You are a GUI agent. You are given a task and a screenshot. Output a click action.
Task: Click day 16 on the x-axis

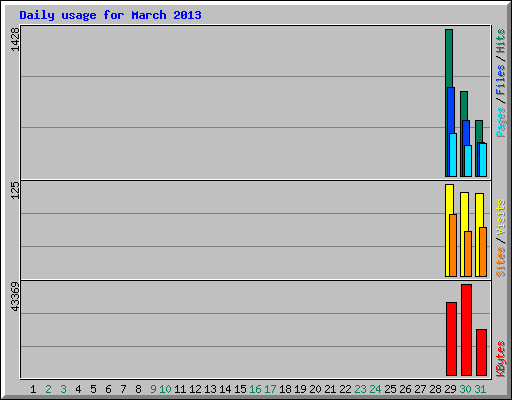tap(255, 389)
